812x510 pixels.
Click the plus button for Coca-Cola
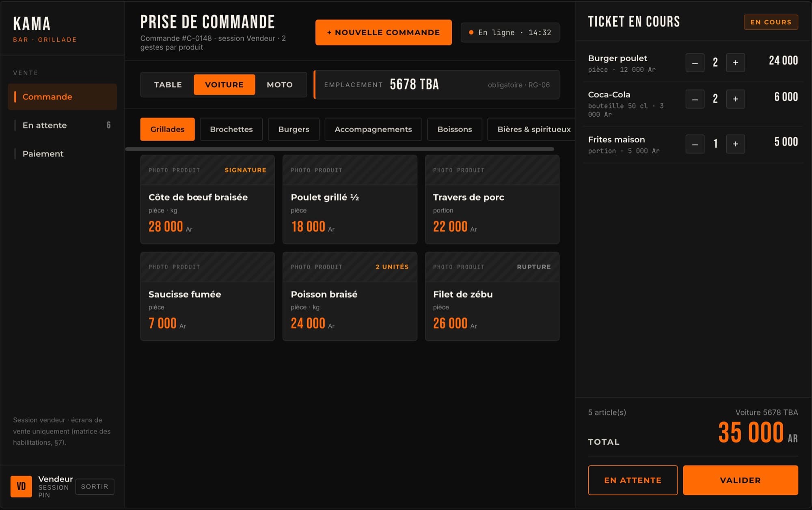735,99
